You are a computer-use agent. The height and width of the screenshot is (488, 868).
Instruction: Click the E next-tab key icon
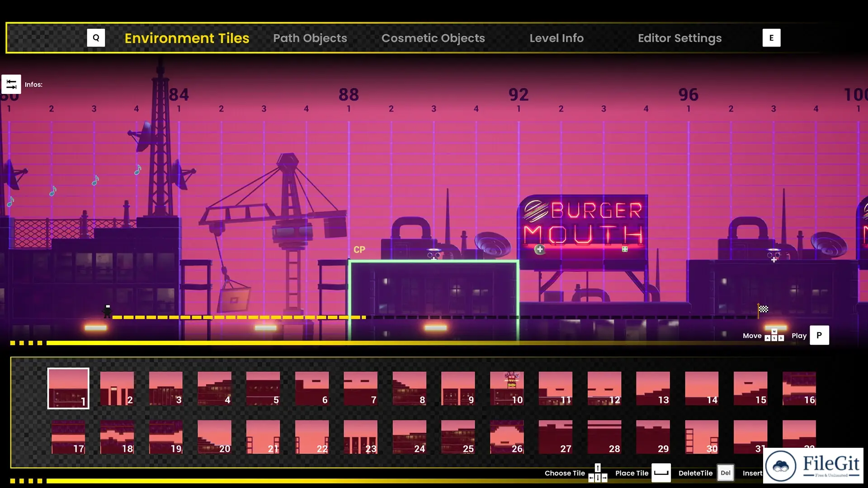point(771,38)
